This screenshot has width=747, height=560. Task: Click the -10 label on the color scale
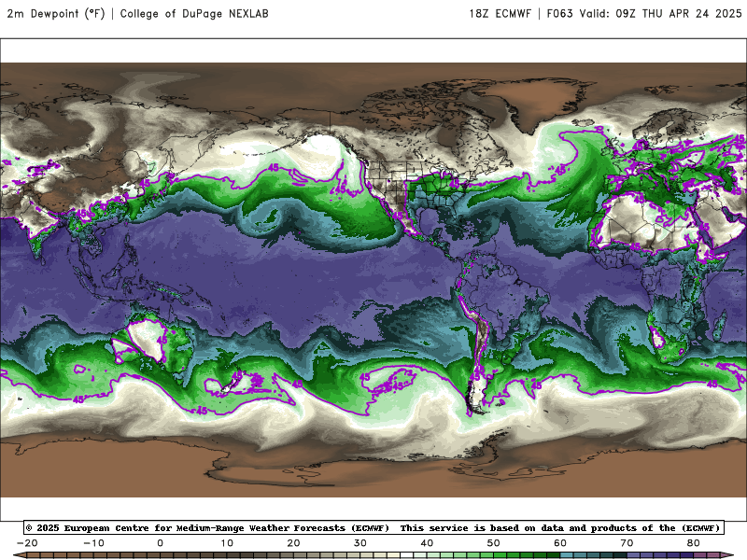[x=94, y=543]
